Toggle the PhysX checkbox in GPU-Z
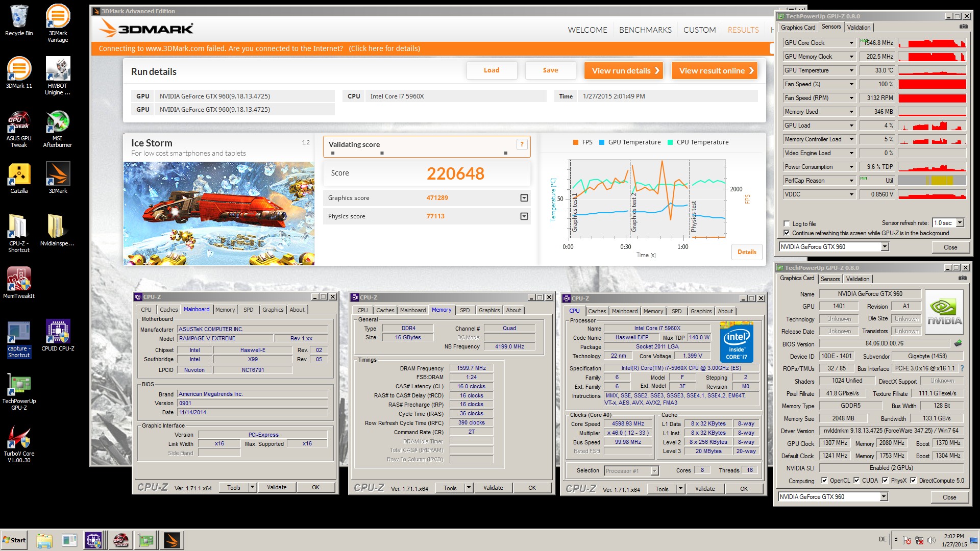The width and height of the screenshot is (980, 551). tap(885, 481)
